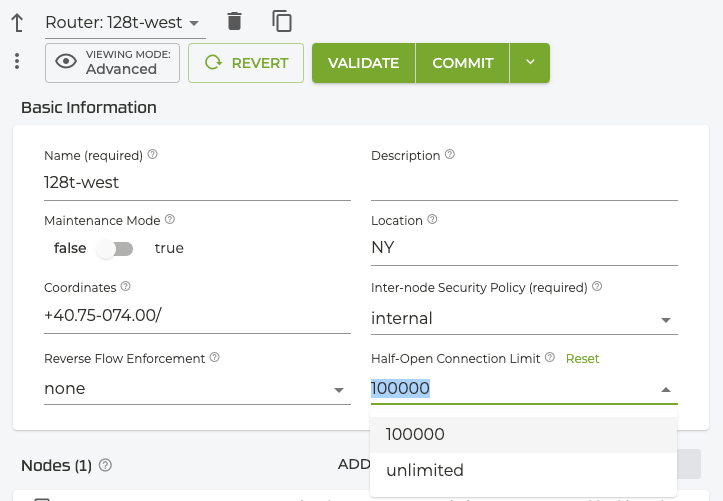The height and width of the screenshot is (501, 723).
Task: Toggle the Maintenance Mode switch
Action: pos(120,248)
